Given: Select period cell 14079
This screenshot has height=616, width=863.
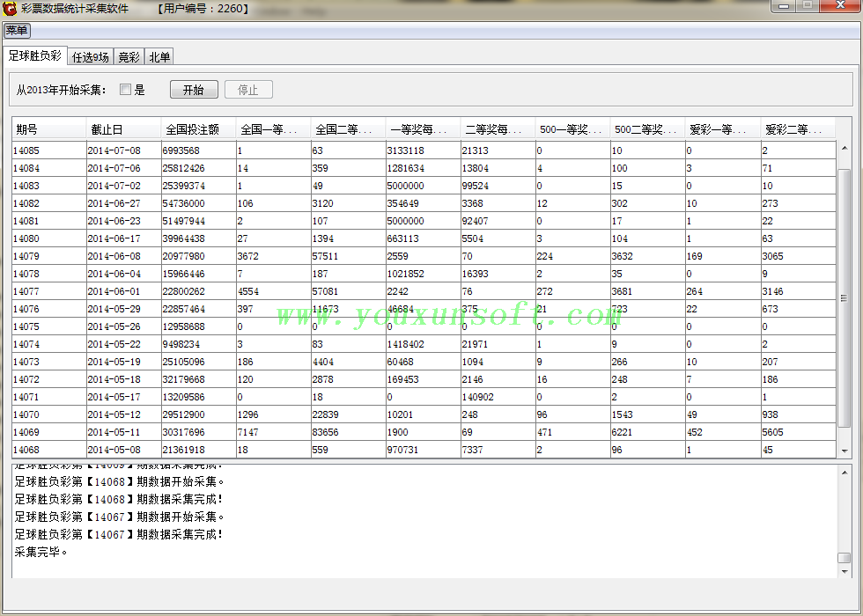Looking at the screenshot, I should [49, 256].
